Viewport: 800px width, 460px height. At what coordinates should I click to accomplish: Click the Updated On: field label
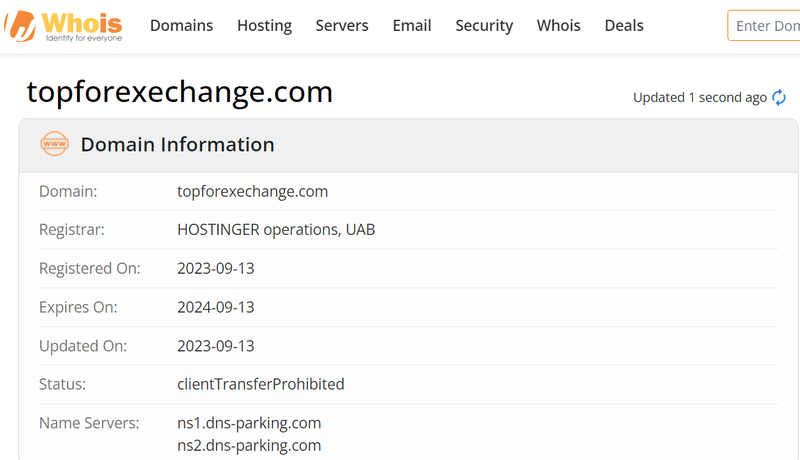pos(83,346)
